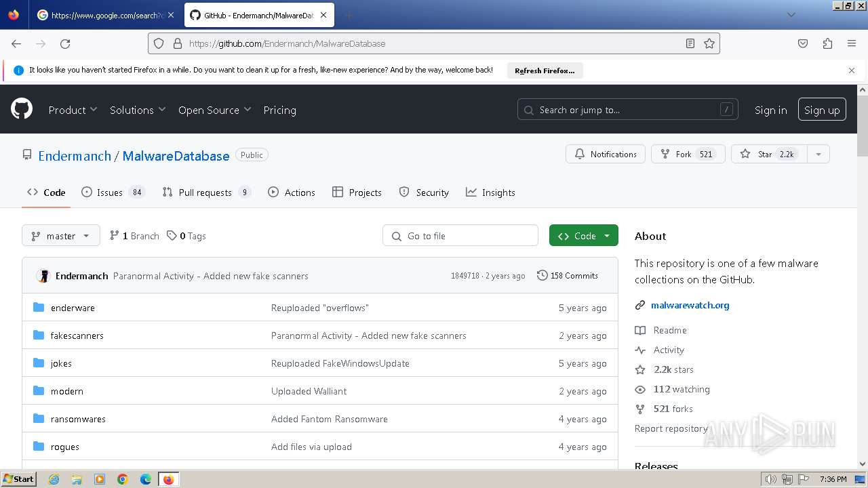The image size is (868, 488).
Task: Switch to the Google search browser tab
Action: (x=106, y=15)
